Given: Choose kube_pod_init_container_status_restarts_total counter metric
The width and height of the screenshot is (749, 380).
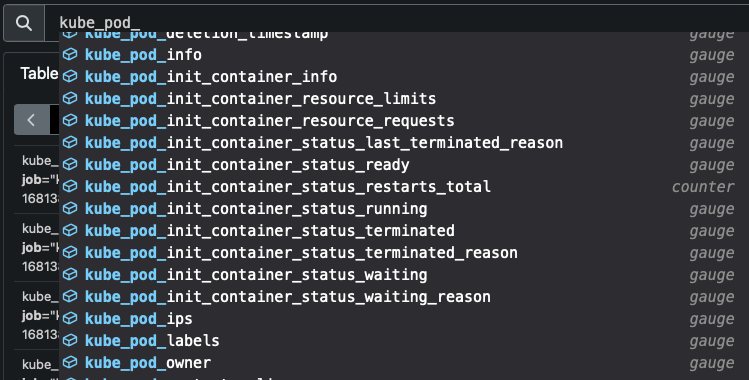Looking at the screenshot, I should tap(399, 186).
